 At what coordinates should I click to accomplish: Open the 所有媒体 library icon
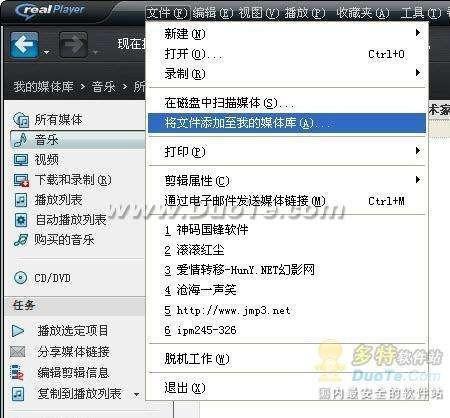pos(21,120)
